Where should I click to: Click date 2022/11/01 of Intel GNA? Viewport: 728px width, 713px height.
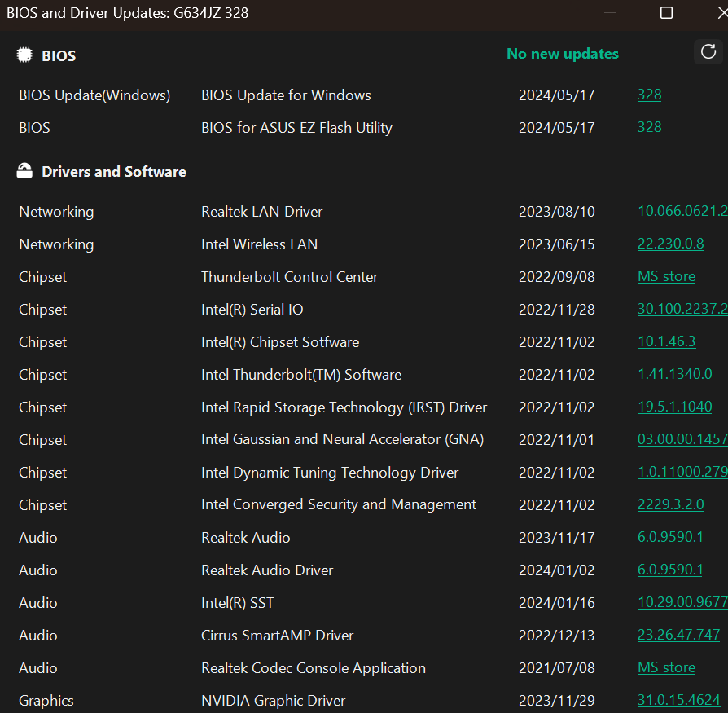[556, 439]
